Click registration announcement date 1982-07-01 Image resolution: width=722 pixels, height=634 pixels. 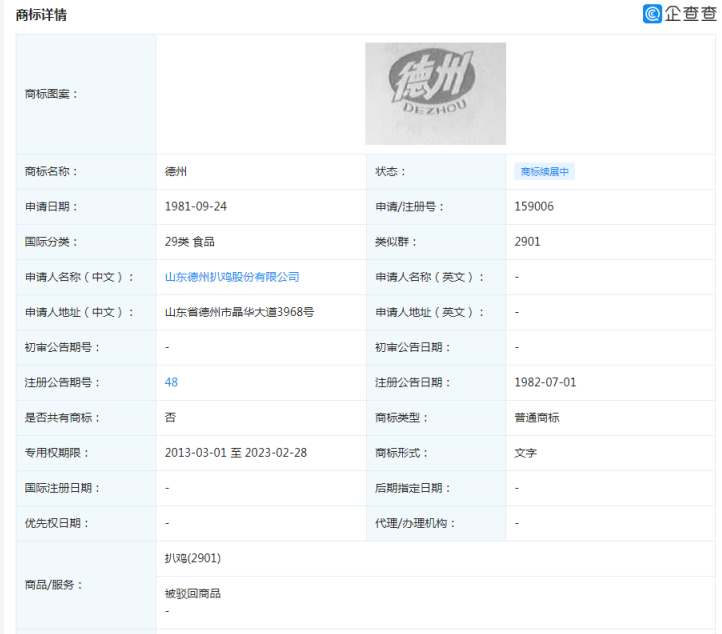click(x=545, y=382)
